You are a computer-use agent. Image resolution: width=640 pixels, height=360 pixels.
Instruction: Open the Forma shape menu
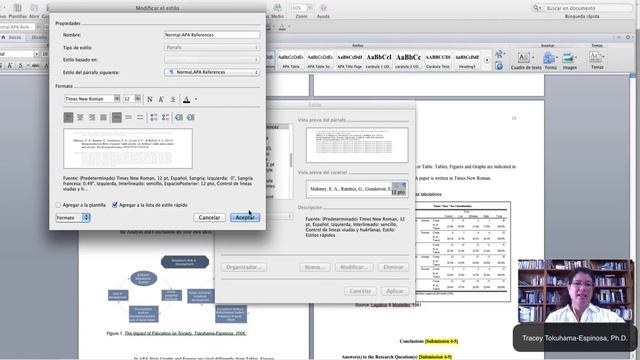[x=550, y=60]
